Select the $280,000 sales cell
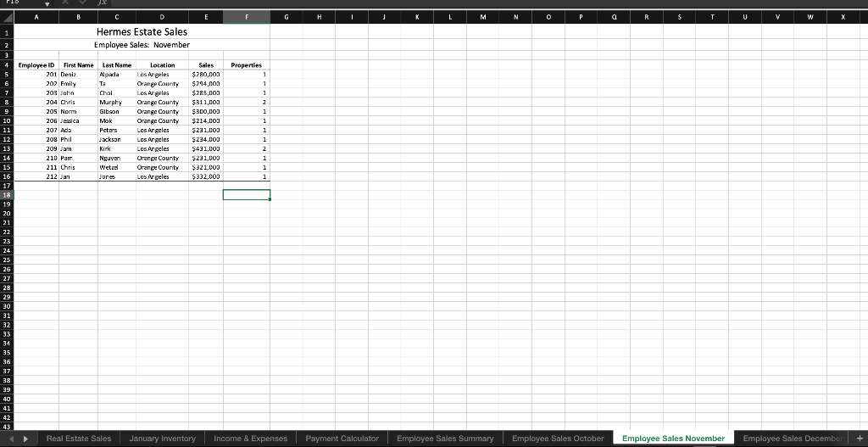 (206, 75)
